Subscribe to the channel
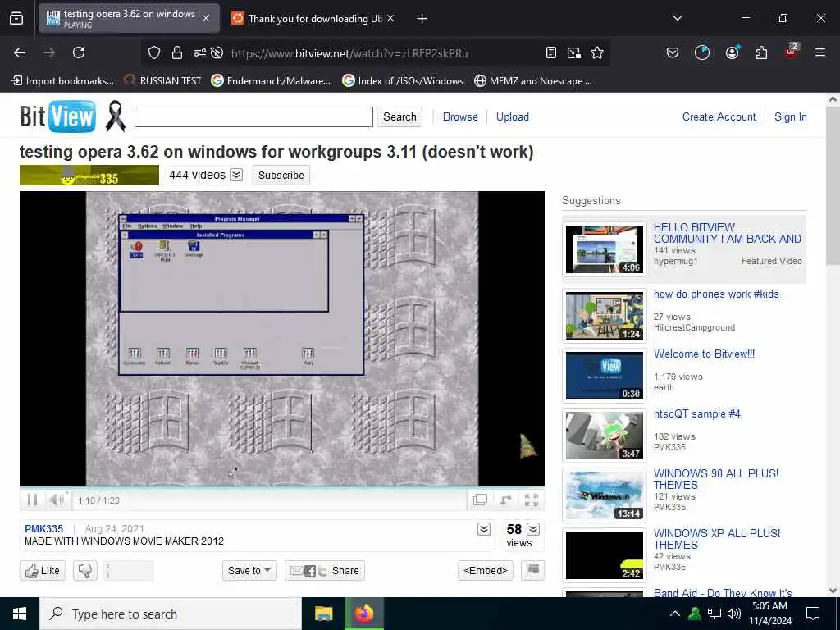This screenshot has width=840, height=630. [x=281, y=176]
